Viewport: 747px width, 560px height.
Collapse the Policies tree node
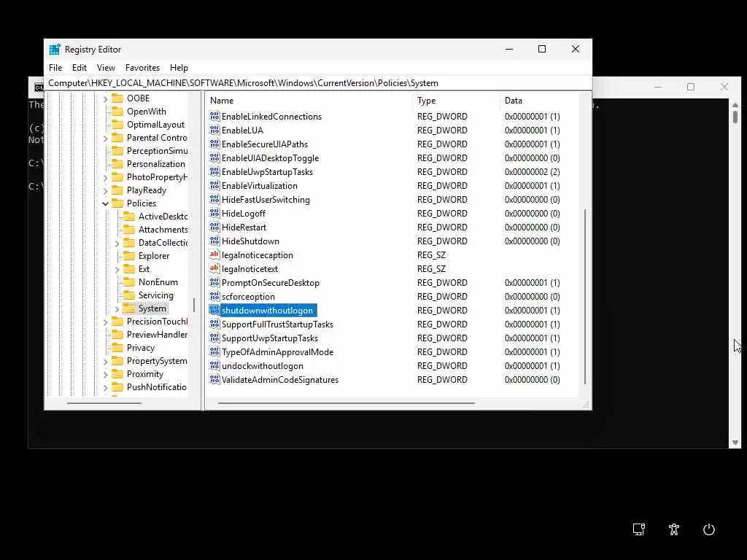[x=105, y=203]
